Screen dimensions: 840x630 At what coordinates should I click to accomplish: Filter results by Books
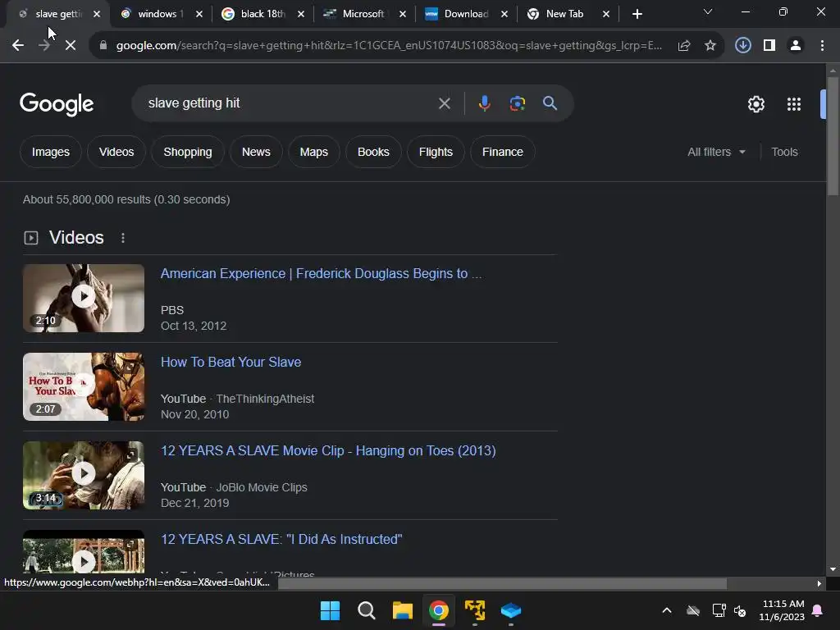(373, 152)
